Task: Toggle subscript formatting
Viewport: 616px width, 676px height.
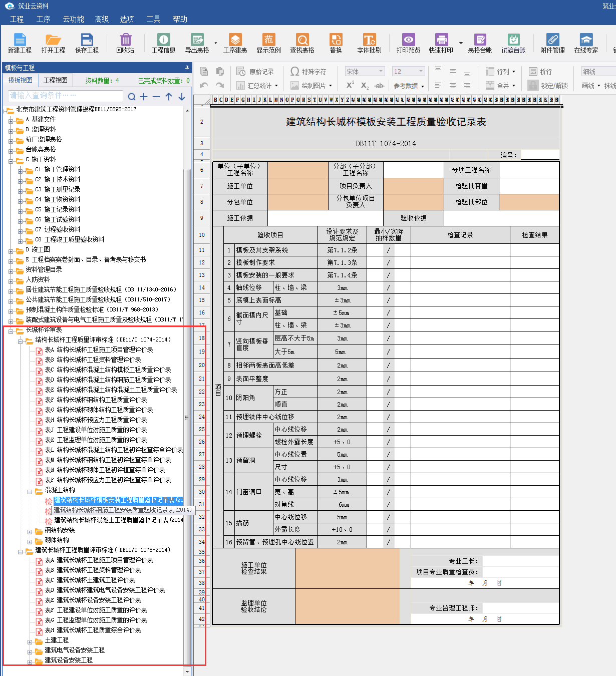Action: 365,86
